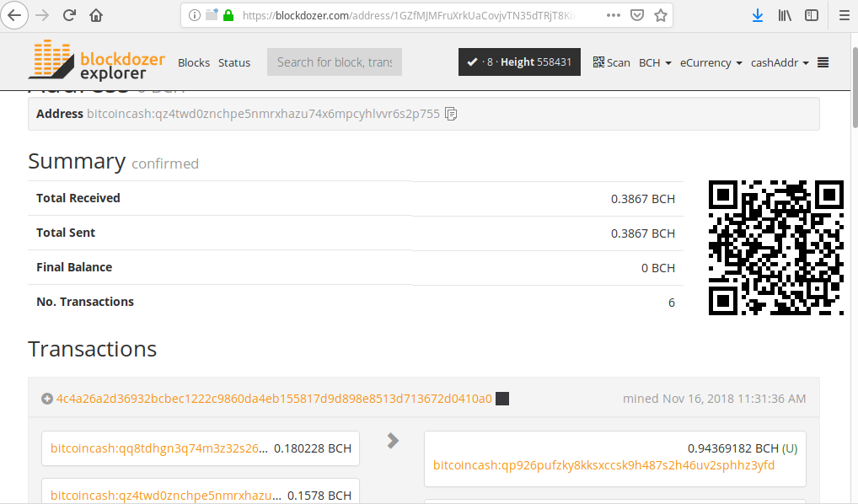Toggle the browser sidebar icon

812,15
